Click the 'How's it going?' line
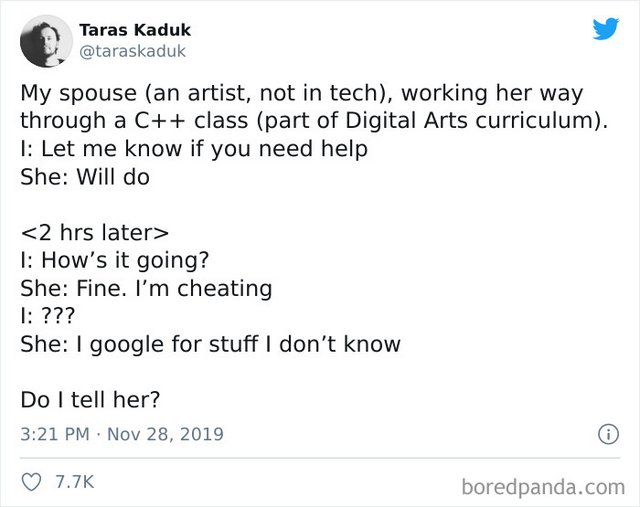The height and width of the screenshot is (507, 640). pos(115,260)
